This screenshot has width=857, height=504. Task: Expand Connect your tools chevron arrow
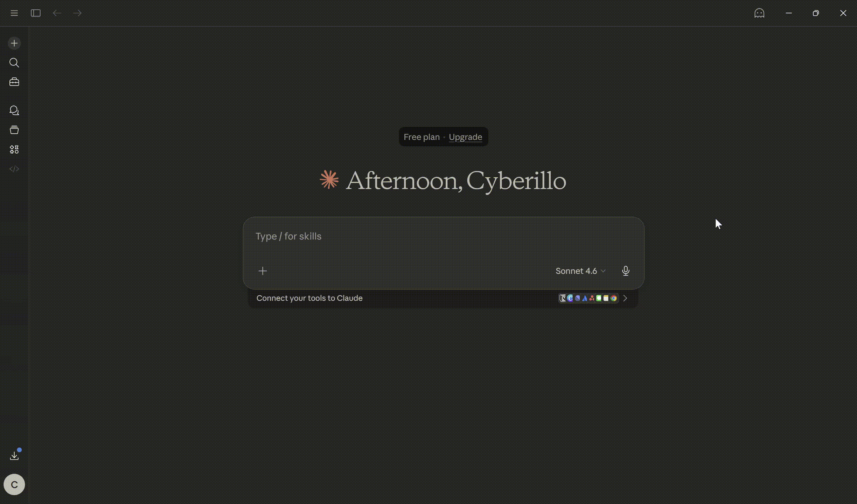click(625, 298)
